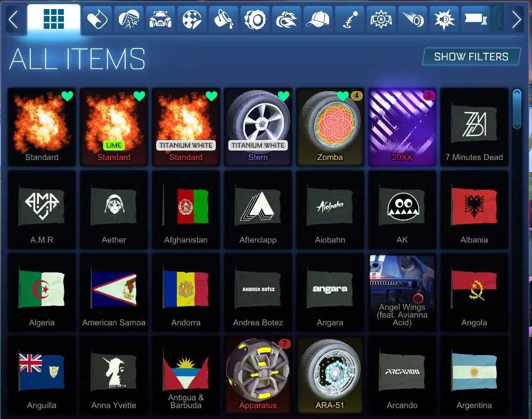This screenshot has width=532, height=419.
Task: Toggle the heart on the Stern wheel
Action: (284, 96)
